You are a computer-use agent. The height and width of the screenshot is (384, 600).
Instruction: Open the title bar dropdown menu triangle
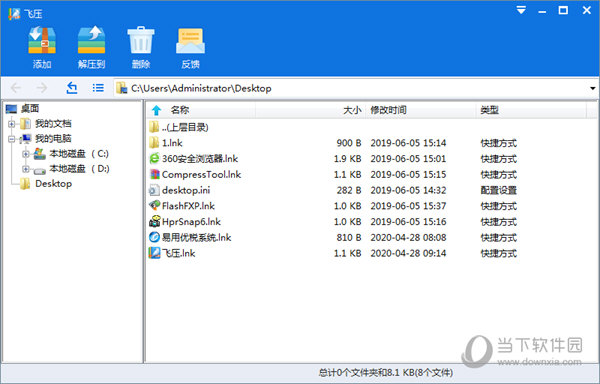(521, 10)
